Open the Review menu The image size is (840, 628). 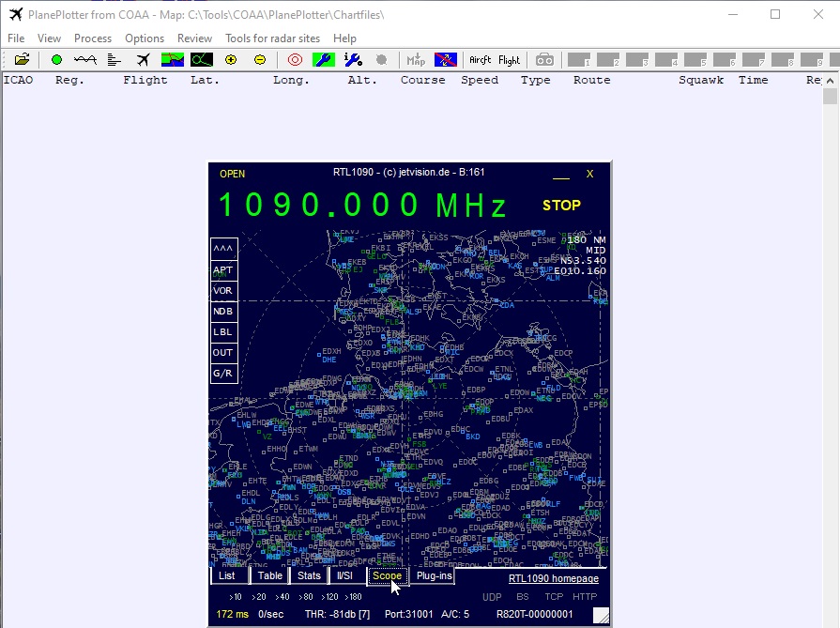(x=194, y=38)
